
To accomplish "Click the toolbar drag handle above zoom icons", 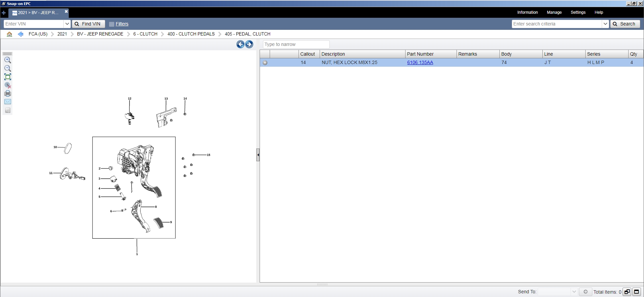I will click(x=7, y=54).
